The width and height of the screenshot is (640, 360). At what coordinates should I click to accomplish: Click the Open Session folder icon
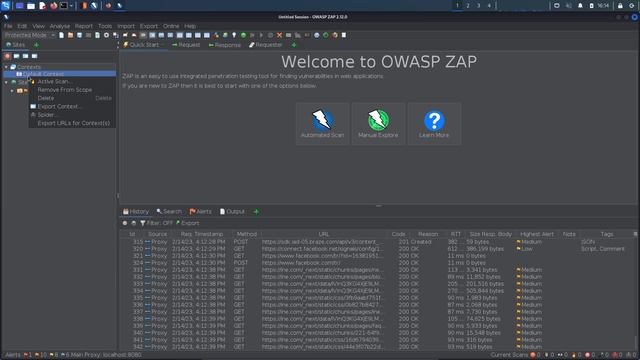(70, 35)
